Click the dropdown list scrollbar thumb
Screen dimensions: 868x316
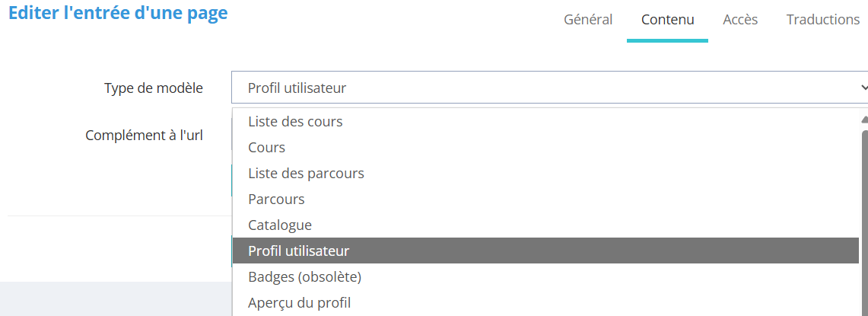pos(863,221)
